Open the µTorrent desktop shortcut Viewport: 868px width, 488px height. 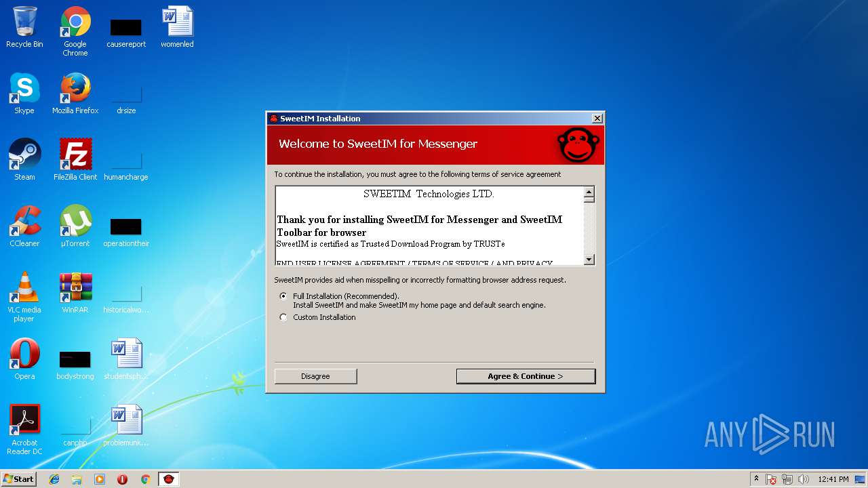pos(75,227)
